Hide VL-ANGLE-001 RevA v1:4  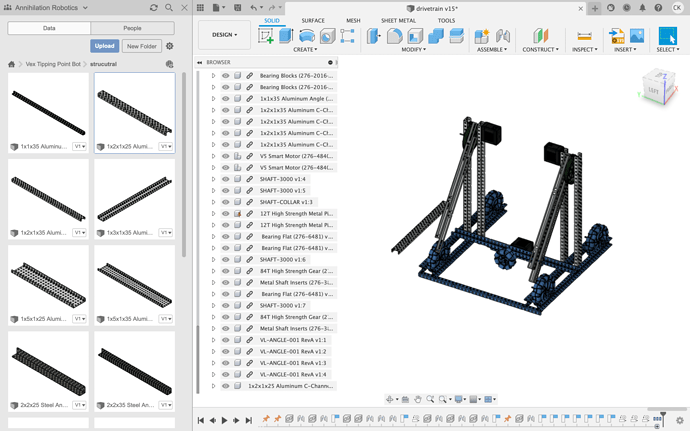coord(226,374)
